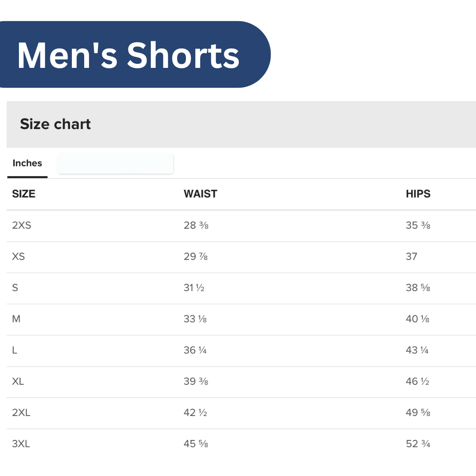
Task: Click the hips value 37
Action: point(411,257)
